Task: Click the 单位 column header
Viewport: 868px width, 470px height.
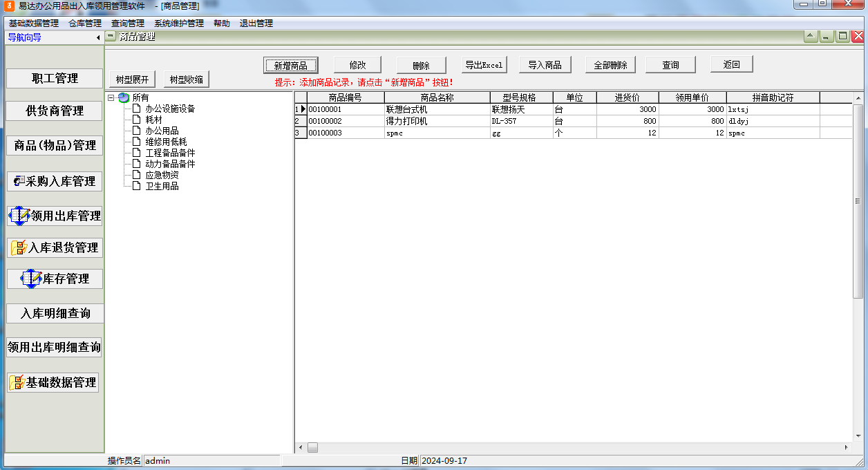Action: (x=575, y=97)
